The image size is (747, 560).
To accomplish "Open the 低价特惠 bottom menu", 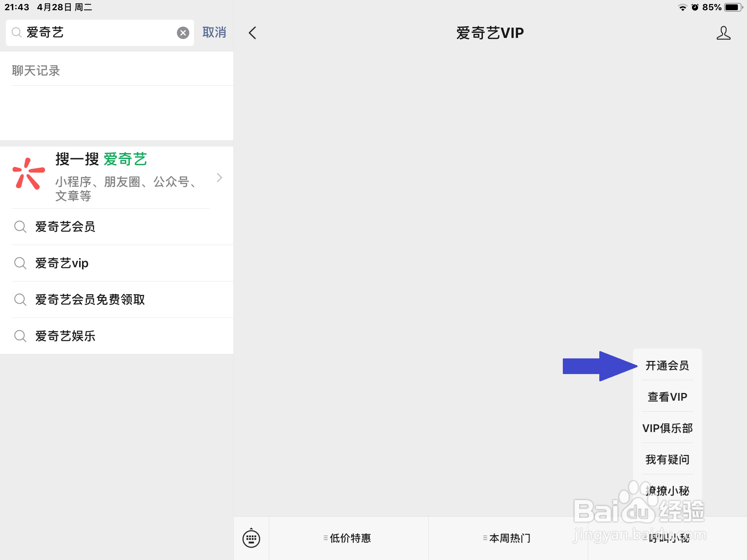I will pos(348,538).
